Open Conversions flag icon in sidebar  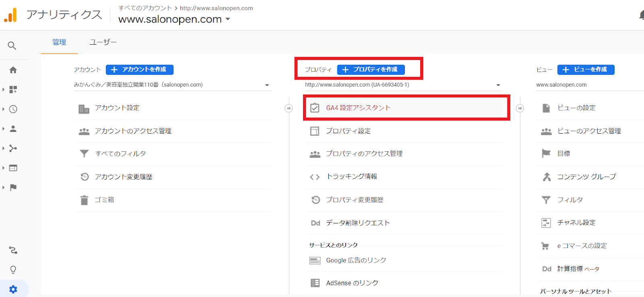pos(13,188)
